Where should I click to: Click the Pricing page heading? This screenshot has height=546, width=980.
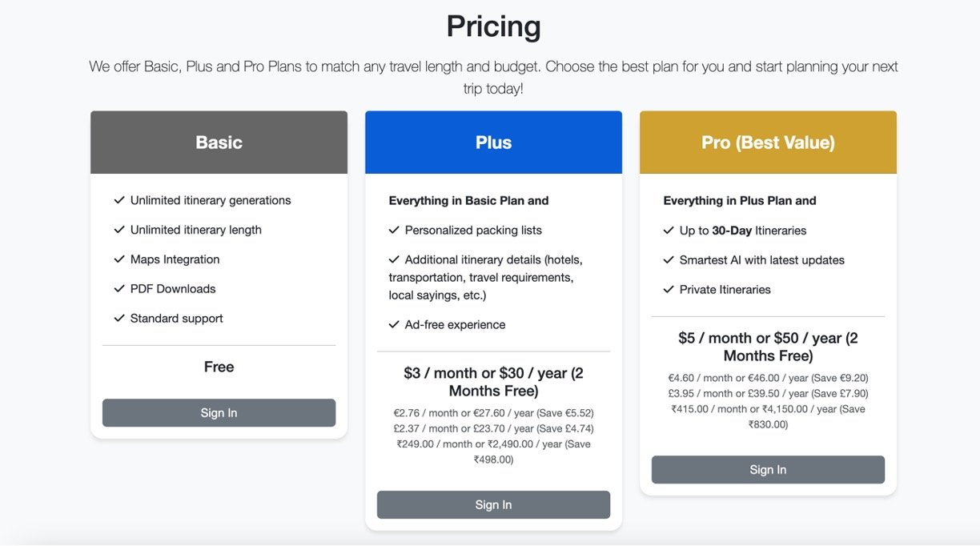493,26
